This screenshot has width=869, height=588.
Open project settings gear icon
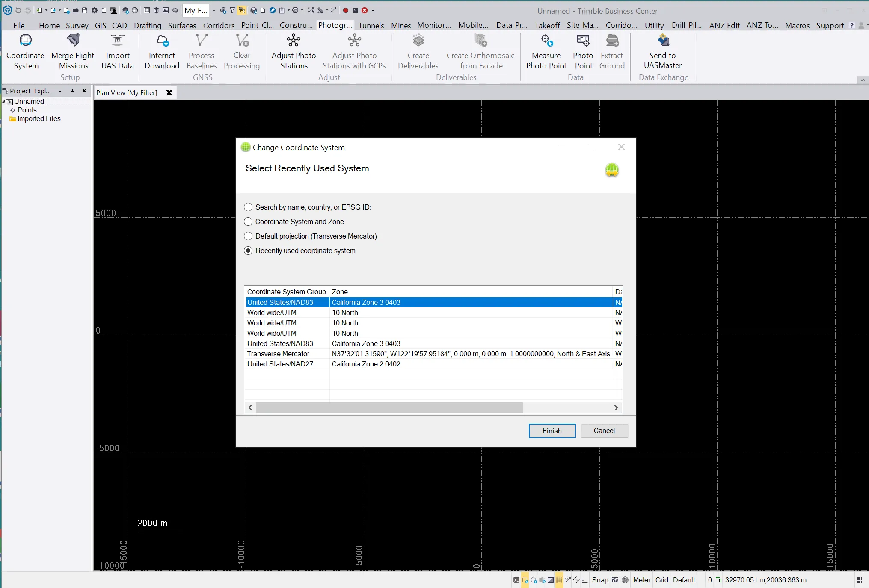pyautogui.click(x=95, y=10)
